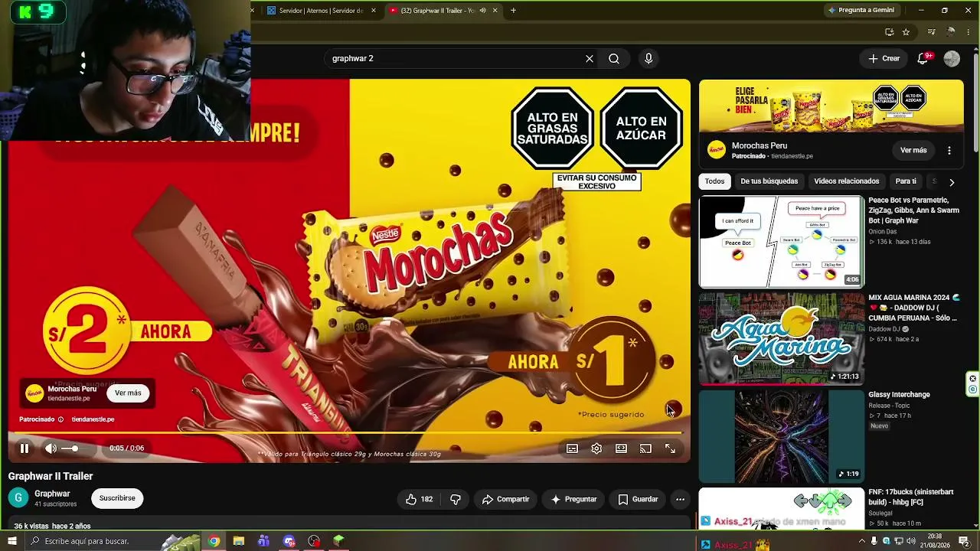Open Windows notification center
This screenshot has width=980, height=551.
(965, 541)
